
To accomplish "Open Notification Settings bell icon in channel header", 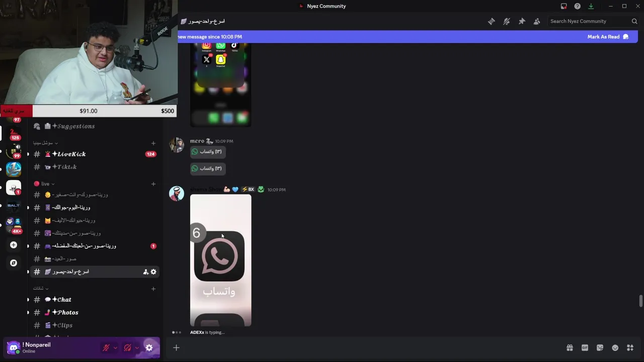I will click(507, 21).
